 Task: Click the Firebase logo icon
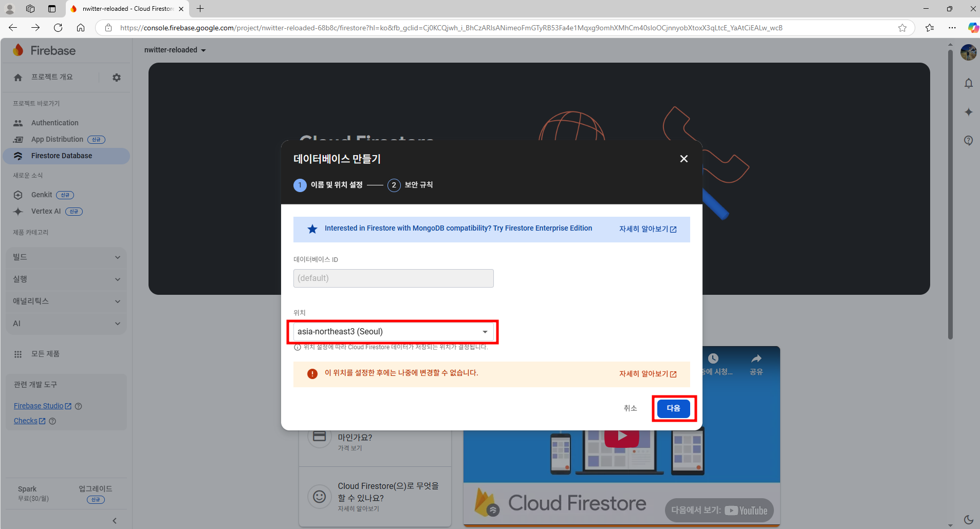coord(19,50)
